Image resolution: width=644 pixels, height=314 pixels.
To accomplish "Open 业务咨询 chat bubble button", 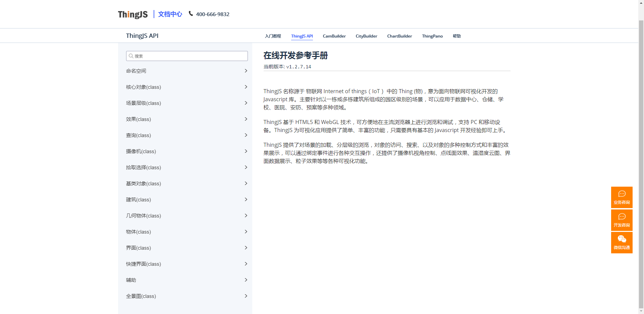I will click(x=622, y=197).
